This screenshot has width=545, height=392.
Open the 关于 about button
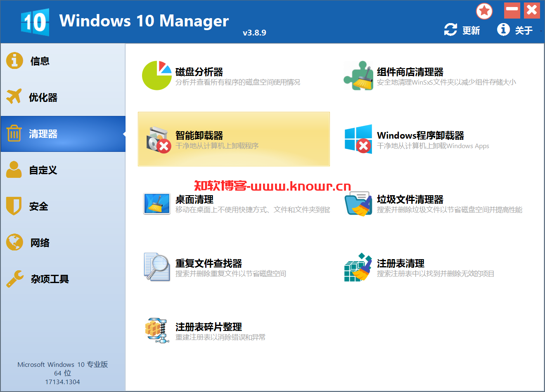tap(515, 30)
